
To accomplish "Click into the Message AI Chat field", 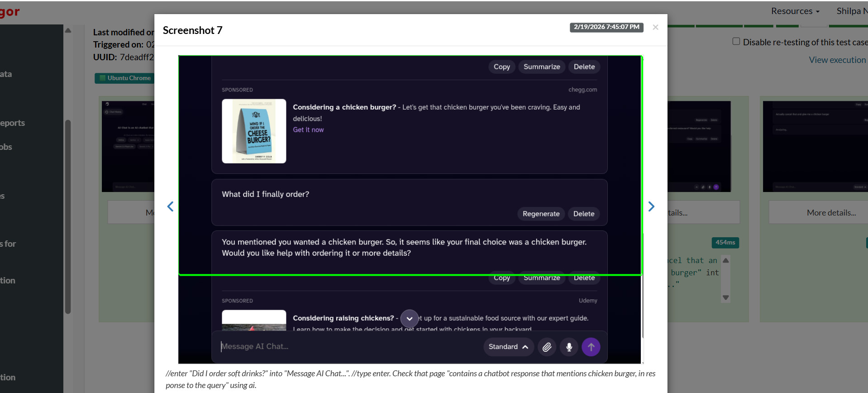I will [344, 347].
